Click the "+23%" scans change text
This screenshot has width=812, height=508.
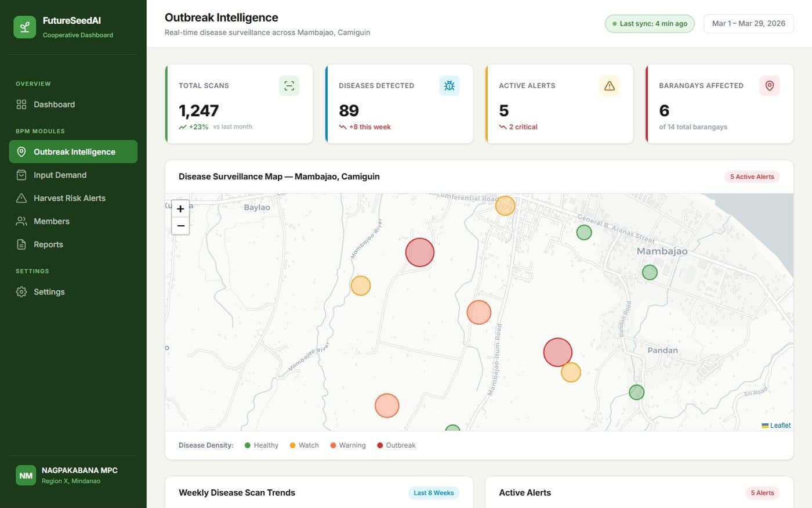[x=198, y=127]
